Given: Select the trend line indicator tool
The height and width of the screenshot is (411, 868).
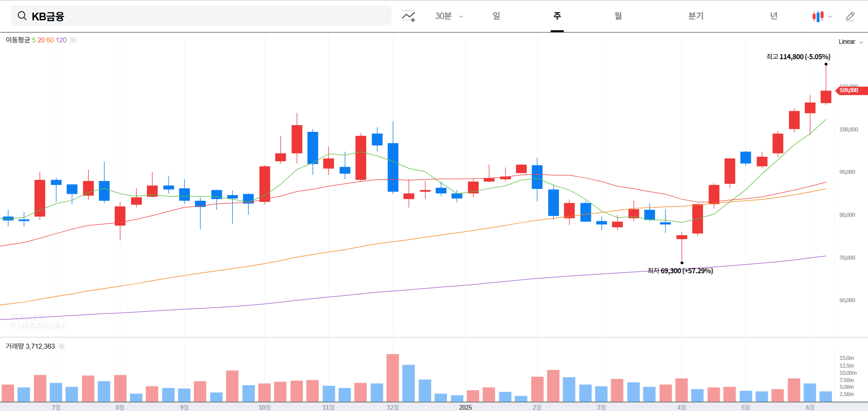Looking at the screenshot, I should tap(408, 16).
